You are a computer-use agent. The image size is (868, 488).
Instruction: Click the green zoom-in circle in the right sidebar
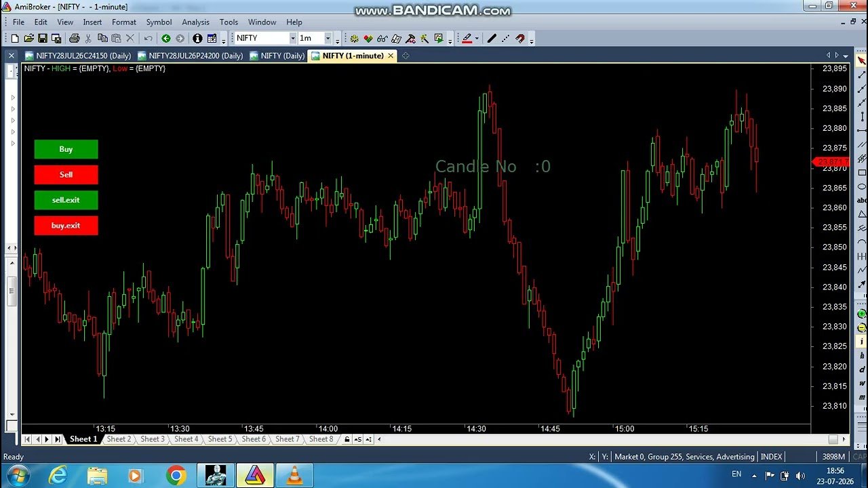coord(862,314)
